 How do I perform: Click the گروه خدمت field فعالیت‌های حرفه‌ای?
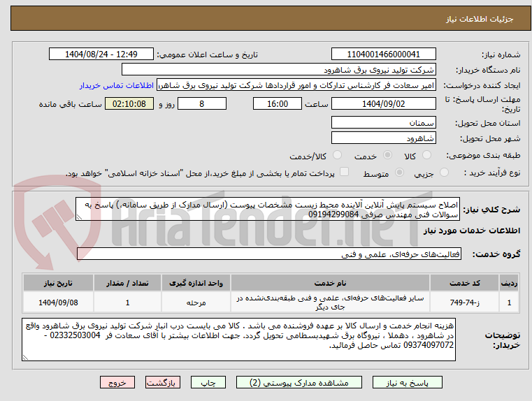pos(269,254)
